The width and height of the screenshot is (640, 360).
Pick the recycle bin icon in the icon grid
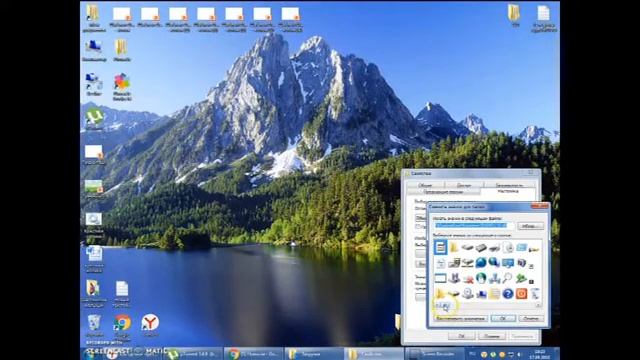(535, 293)
